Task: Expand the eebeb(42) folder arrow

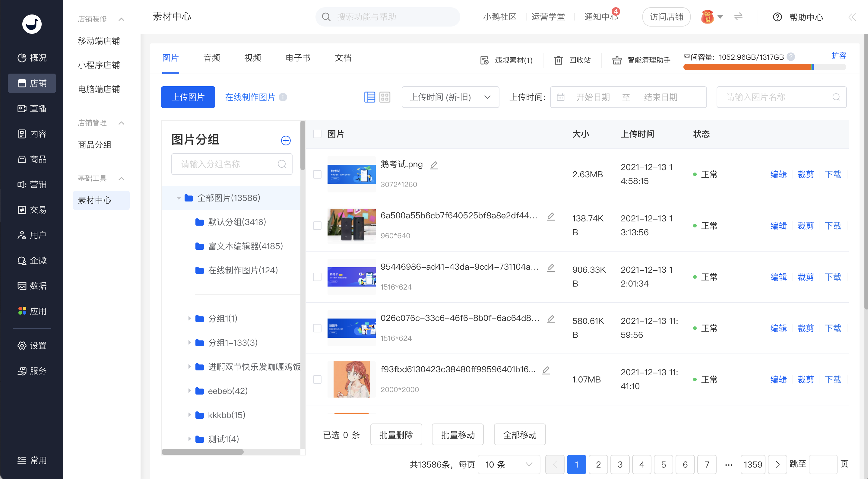Action: click(x=189, y=391)
